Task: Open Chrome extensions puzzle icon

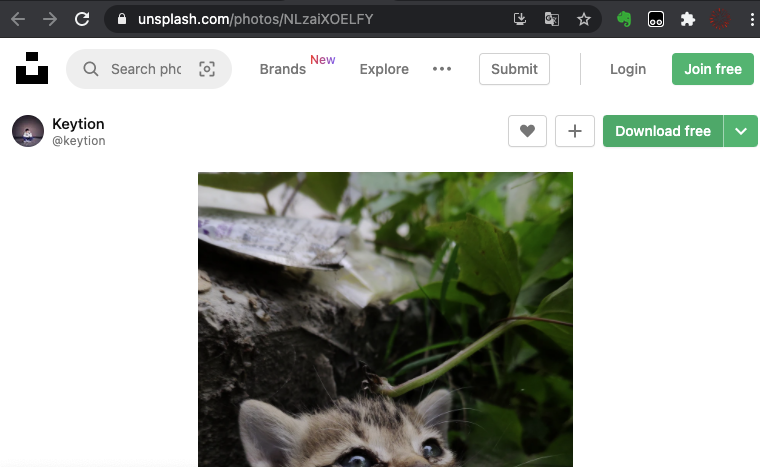Action: click(x=687, y=19)
